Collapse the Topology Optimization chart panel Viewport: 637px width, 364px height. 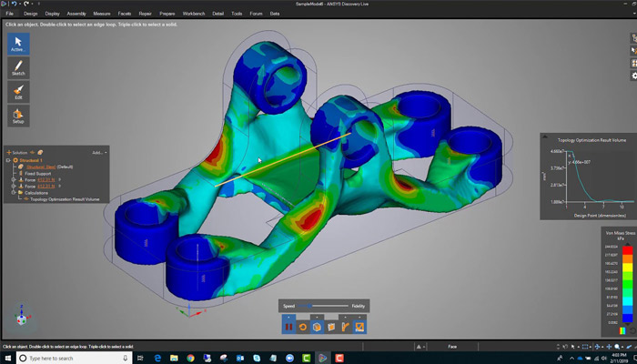coord(545,136)
